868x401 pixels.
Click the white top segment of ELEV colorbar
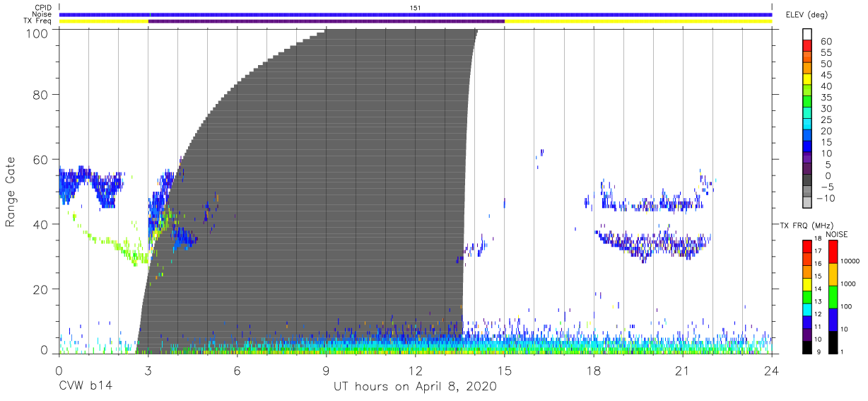pos(807,36)
